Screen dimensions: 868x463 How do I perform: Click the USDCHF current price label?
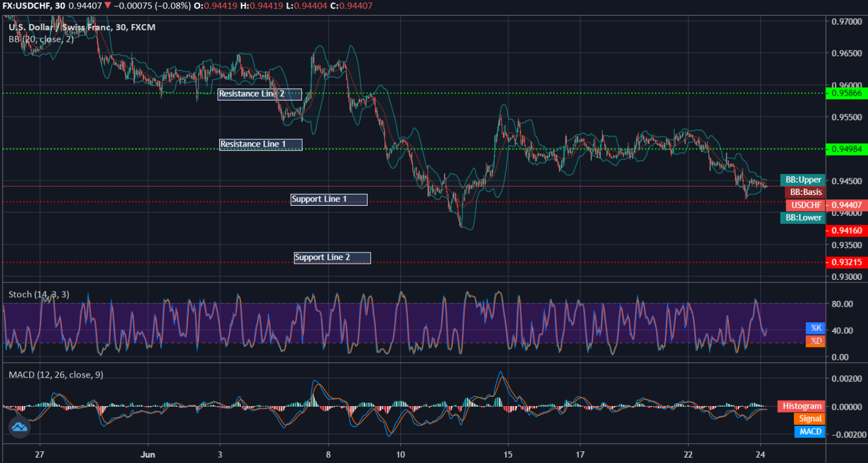click(x=806, y=205)
